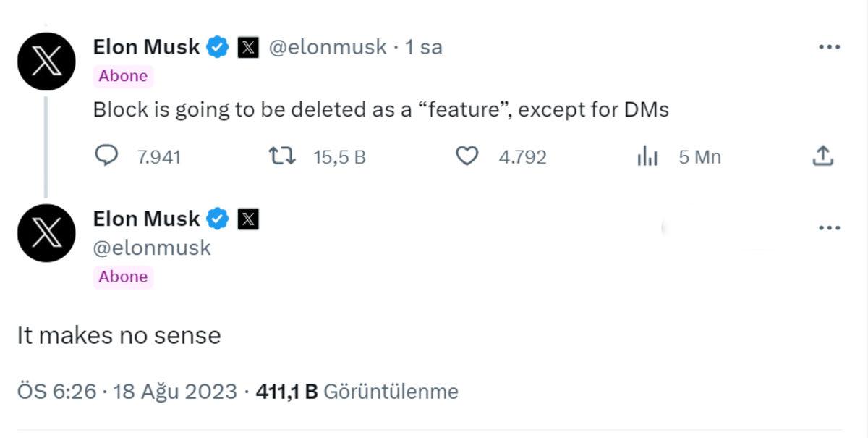Click the Elon Musk name on first tweet

point(146,47)
